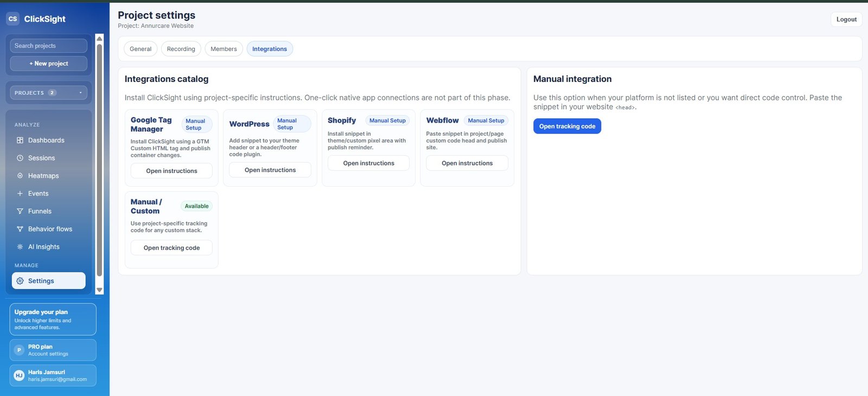Click the Webflow Manual Setup badge
The height and width of the screenshot is (396, 868).
click(486, 120)
